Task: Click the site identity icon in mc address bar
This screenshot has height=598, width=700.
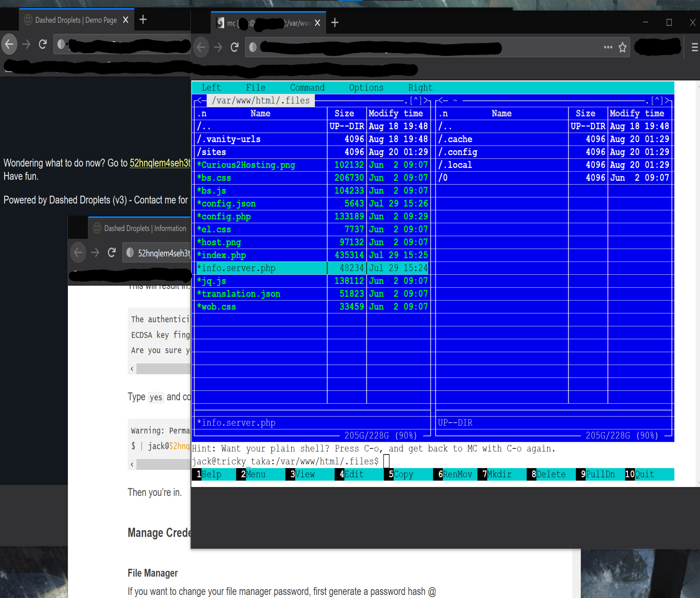Action: (253, 47)
